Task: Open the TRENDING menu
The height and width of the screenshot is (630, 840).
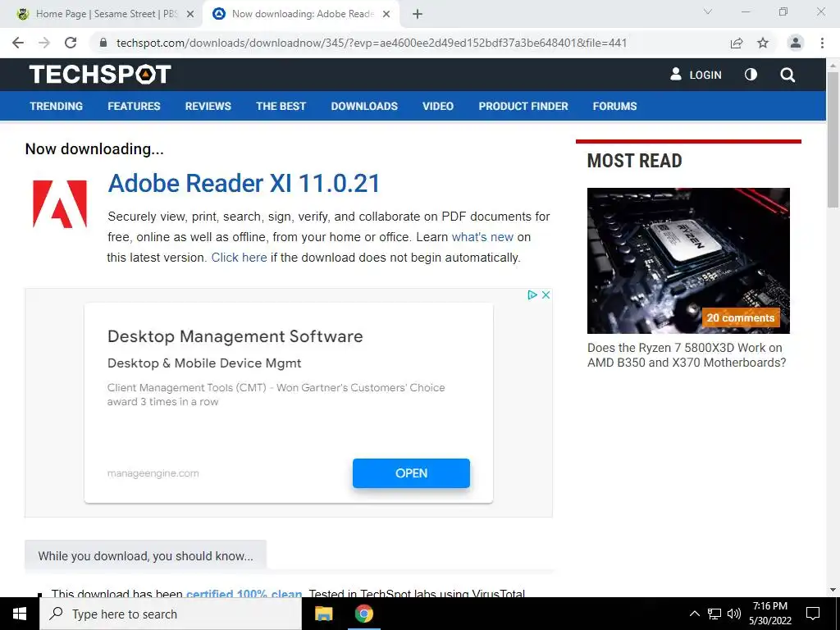Action: click(x=57, y=106)
